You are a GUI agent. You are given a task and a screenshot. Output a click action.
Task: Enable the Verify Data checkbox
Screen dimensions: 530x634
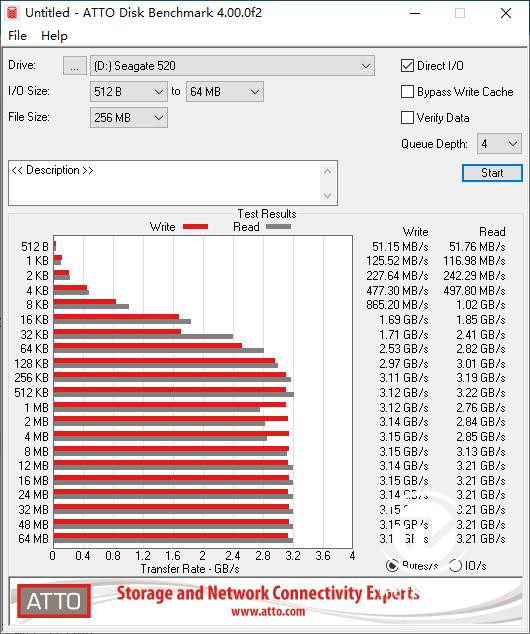(x=407, y=118)
